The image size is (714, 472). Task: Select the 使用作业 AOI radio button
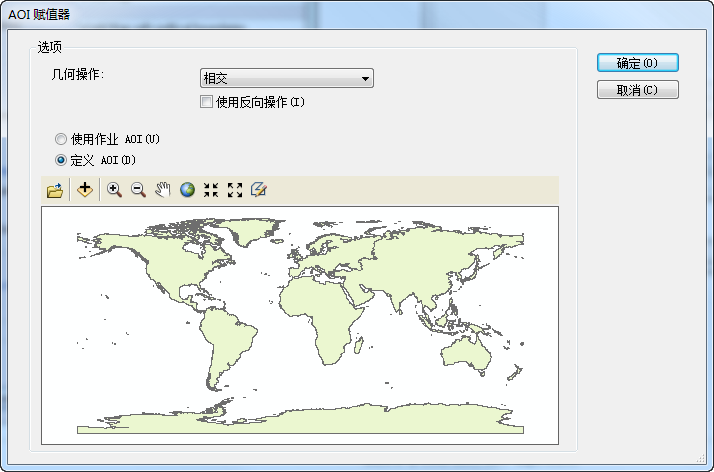[61, 139]
